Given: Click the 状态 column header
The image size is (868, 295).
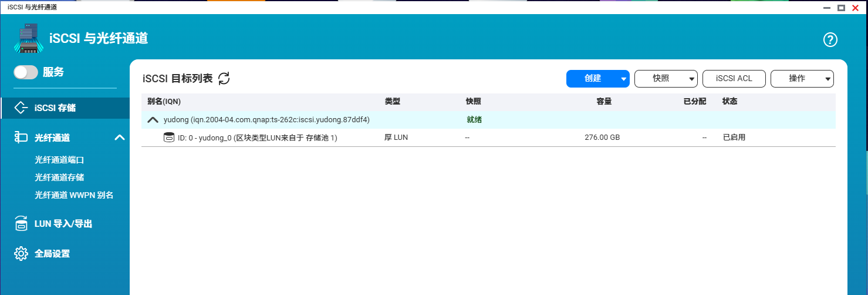Looking at the screenshot, I should (x=729, y=101).
